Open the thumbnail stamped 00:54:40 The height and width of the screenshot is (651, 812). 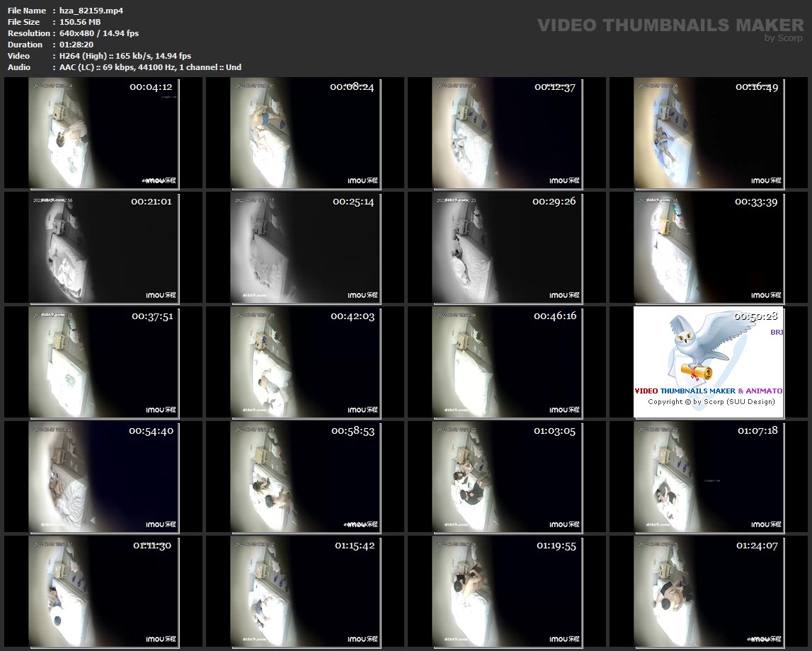point(103,477)
